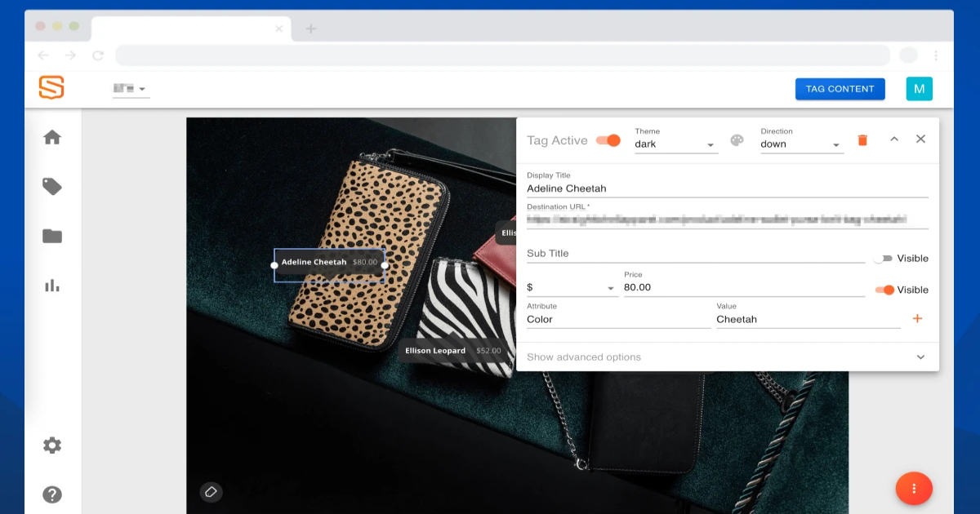Add another attribute with plus icon
This screenshot has width=980, height=514.
click(917, 319)
